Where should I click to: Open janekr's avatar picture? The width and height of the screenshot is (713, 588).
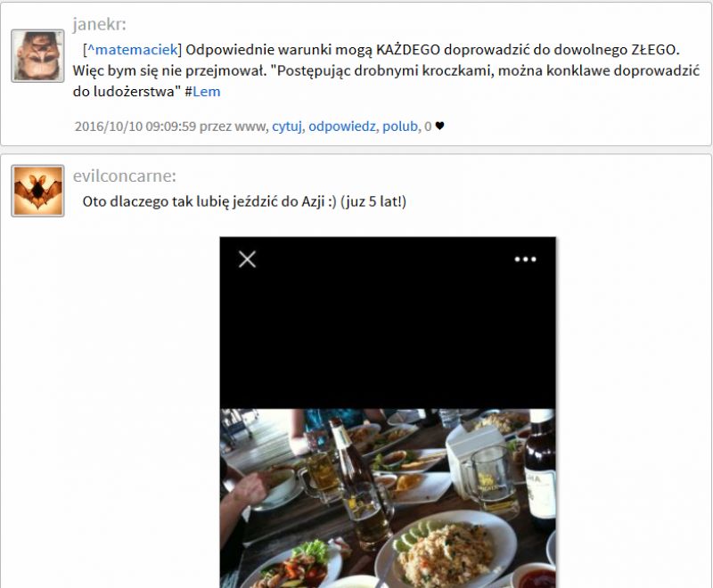[37, 56]
